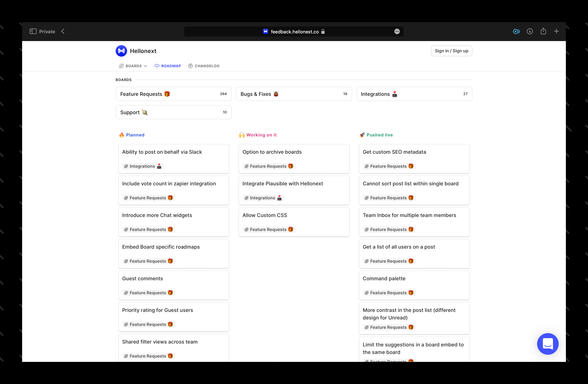Open the Safari sidebar panel icon
Viewport: 588px width, 384px height.
coord(33,31)
